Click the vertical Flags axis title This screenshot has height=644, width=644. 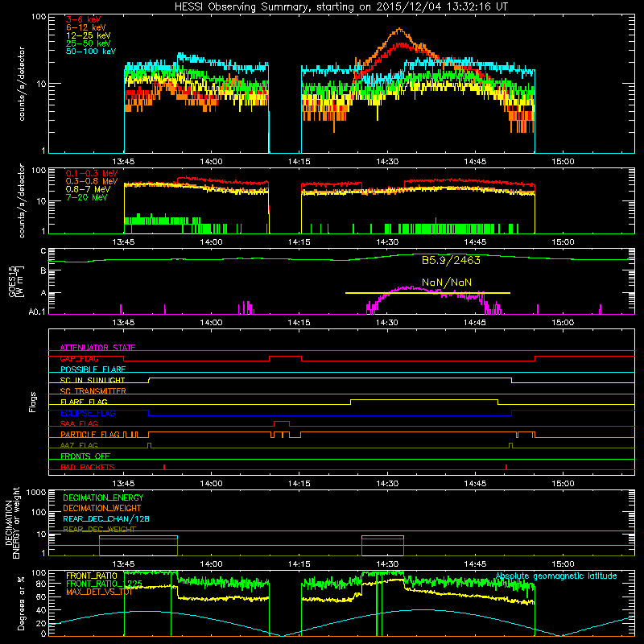tap(32, 402)
